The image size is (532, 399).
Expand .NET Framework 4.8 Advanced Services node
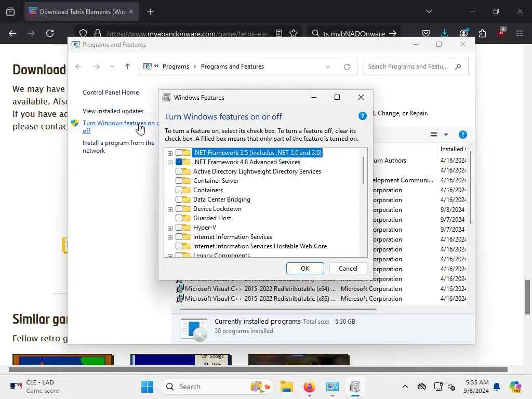[170, 163]
